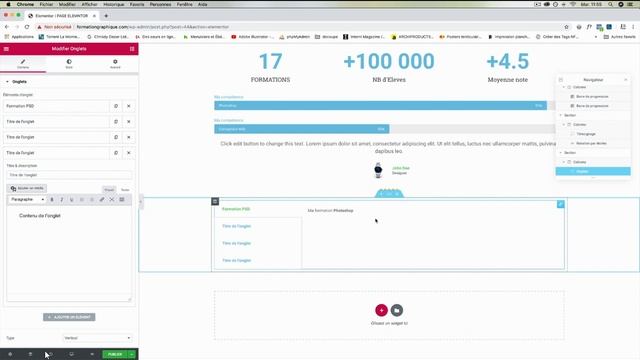Open a new Chrome tab
The width and height of the screenshot is (640, 360).
[106, 16]
